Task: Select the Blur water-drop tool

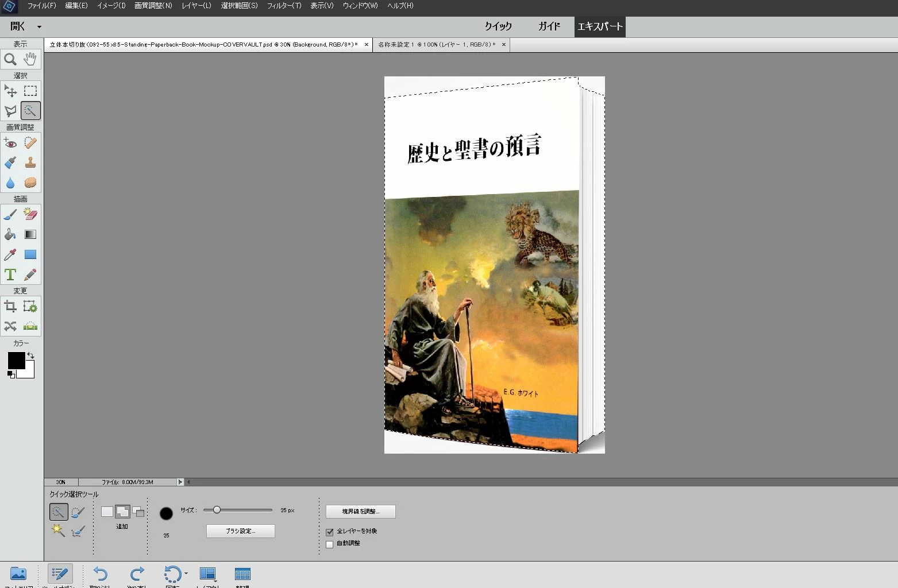Action: (x=10, y=183)
